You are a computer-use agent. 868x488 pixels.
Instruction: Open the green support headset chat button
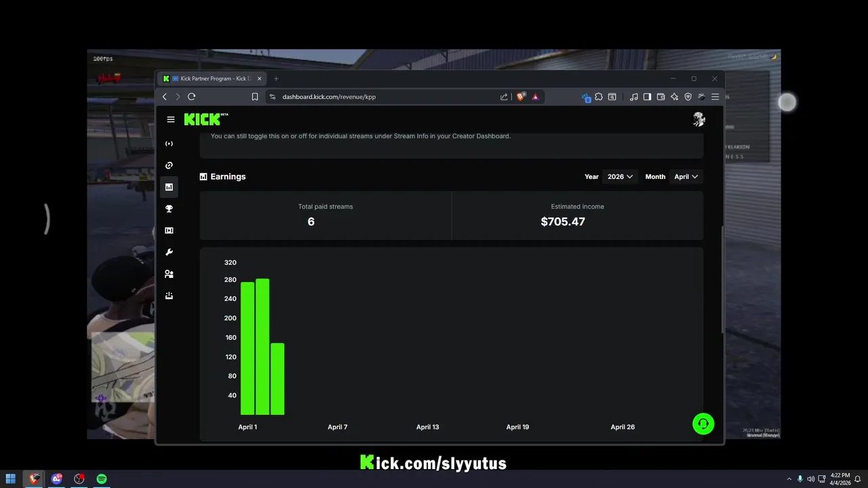point(703,424)
